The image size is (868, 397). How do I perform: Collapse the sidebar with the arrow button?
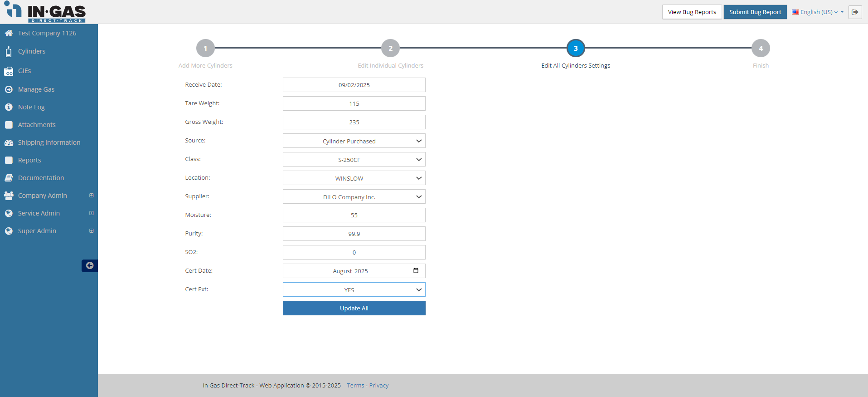pos(90,266)
